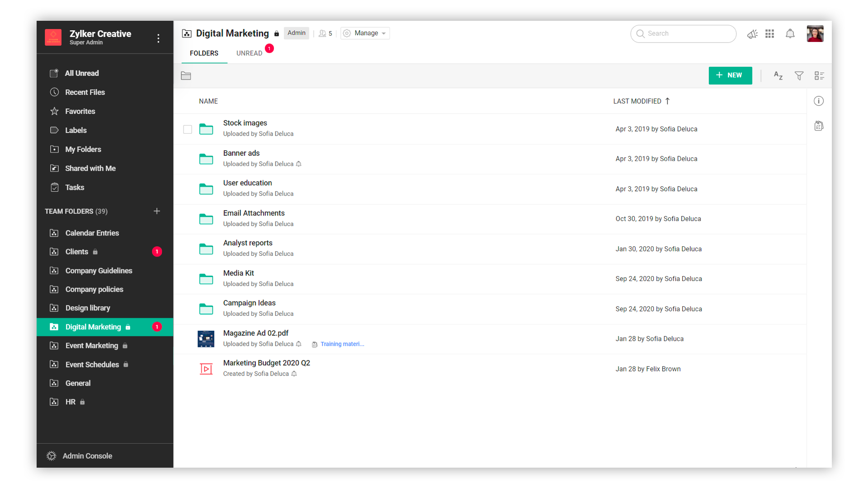Image resolution: width=868 pixels, height=488 pixels.
Task: Open the apps grid launcher
Action: 770,34
